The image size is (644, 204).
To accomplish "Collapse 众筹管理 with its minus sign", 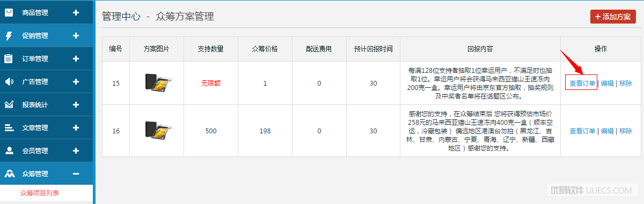I will click(x=76, y=174).
